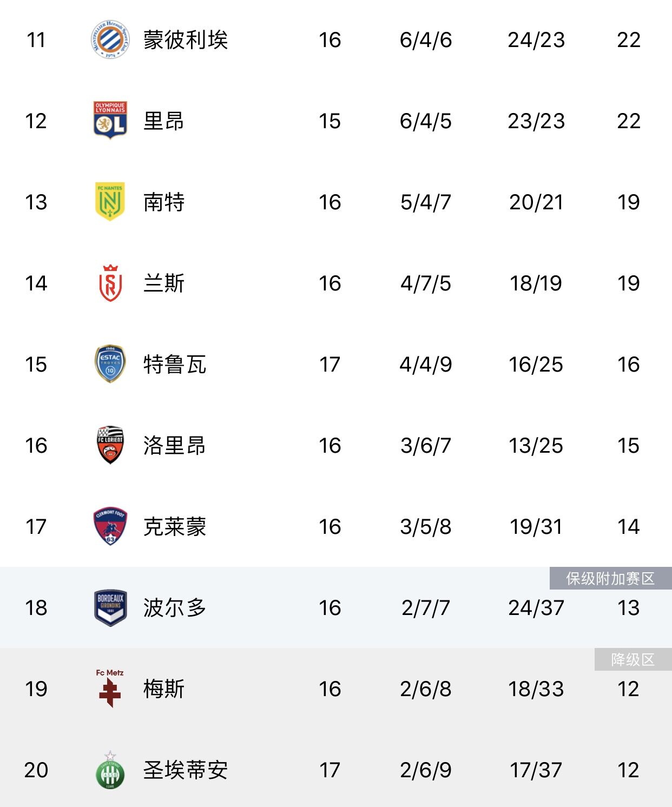The width and height of the screenshot is (672, 807).
Task: Click 特鲁瓦 team name
Action: (x=175, y=365)
